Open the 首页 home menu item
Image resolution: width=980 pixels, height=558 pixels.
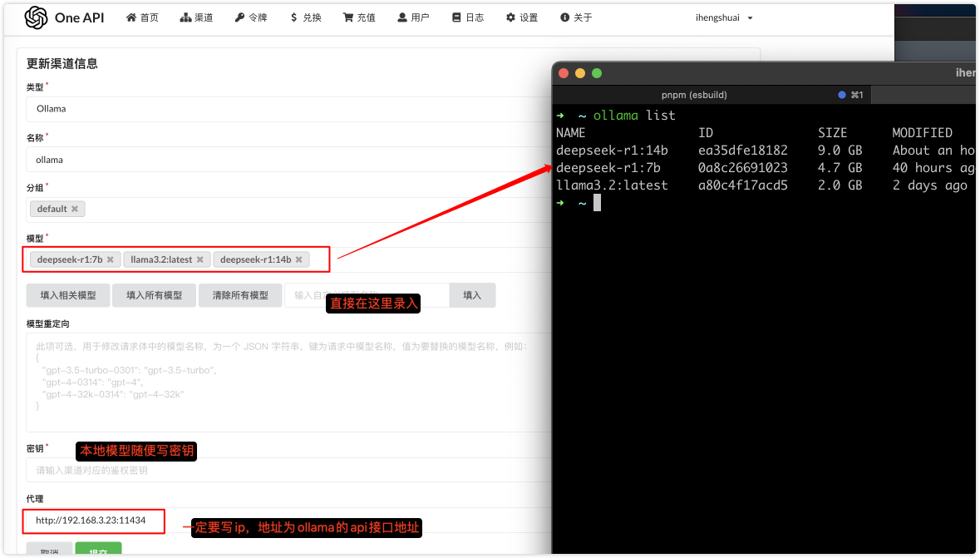[x=142, y=17]
